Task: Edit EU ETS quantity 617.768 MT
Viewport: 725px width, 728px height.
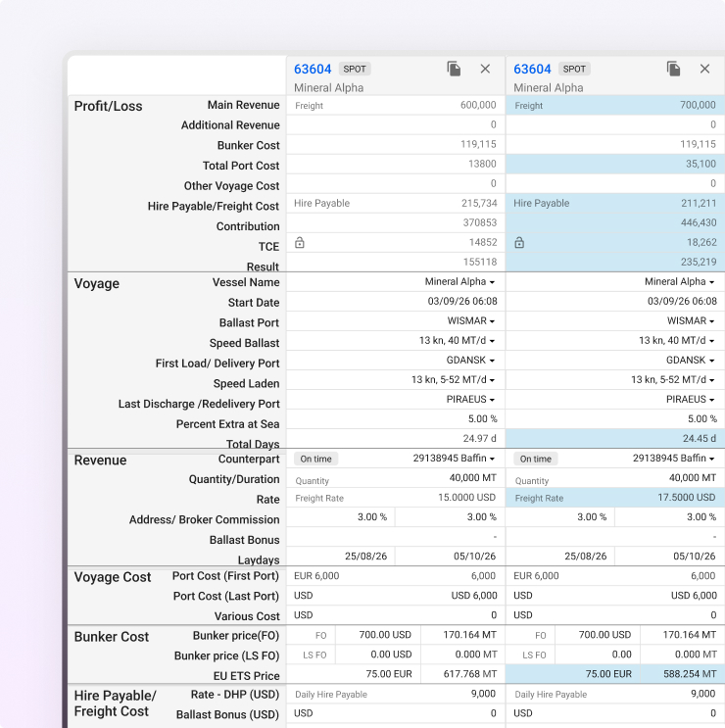Action: tap(462, 674)
